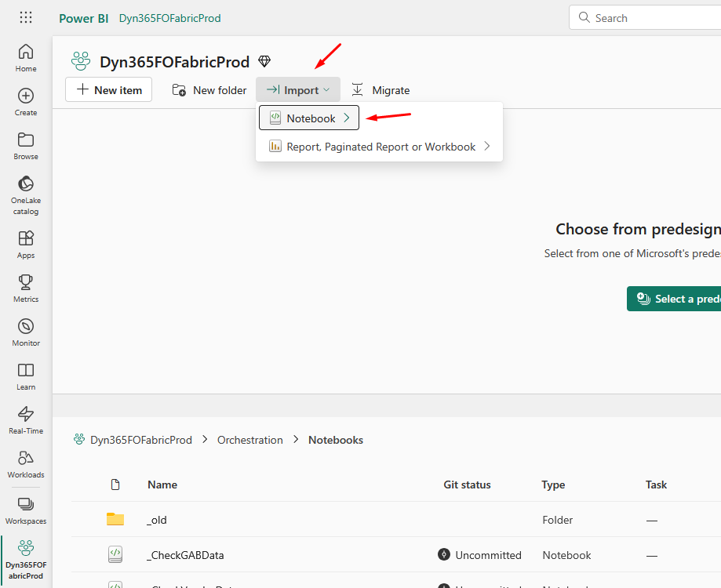721x588 pixels.
Task: Select Dyn365FOFabricProd workspace in sidebar
Action: tap(26, 560)
